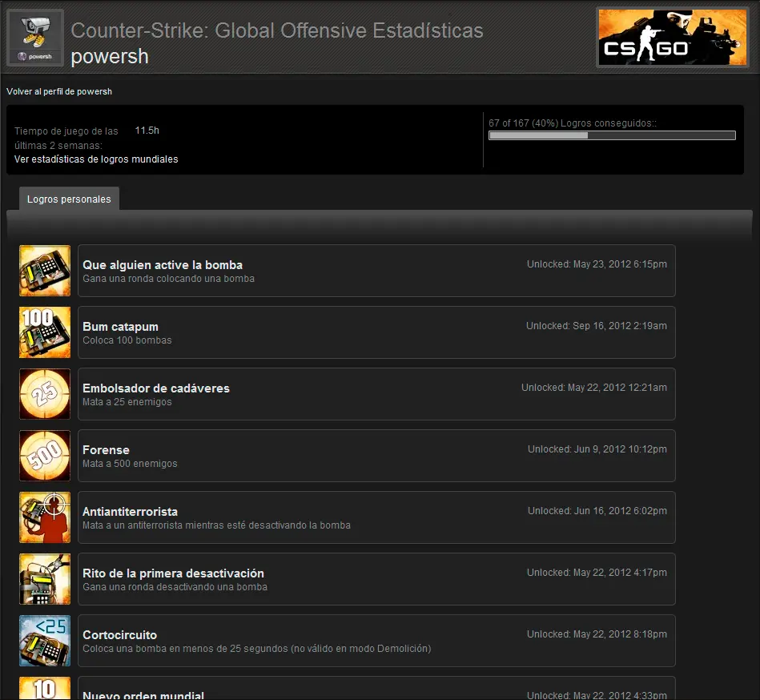Select the 'Rito de la primera desactivación' icon
The image size is (760, 700).
click(44, 578)
